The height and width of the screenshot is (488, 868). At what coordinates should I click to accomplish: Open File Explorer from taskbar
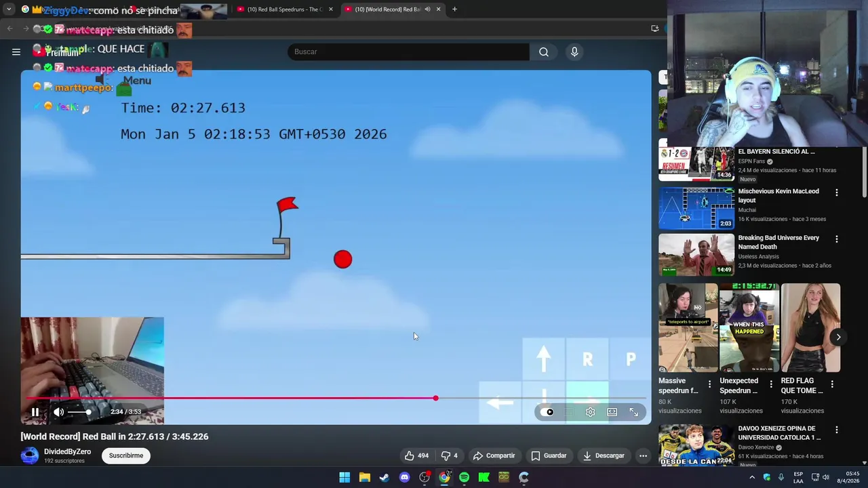pos(364,477)
